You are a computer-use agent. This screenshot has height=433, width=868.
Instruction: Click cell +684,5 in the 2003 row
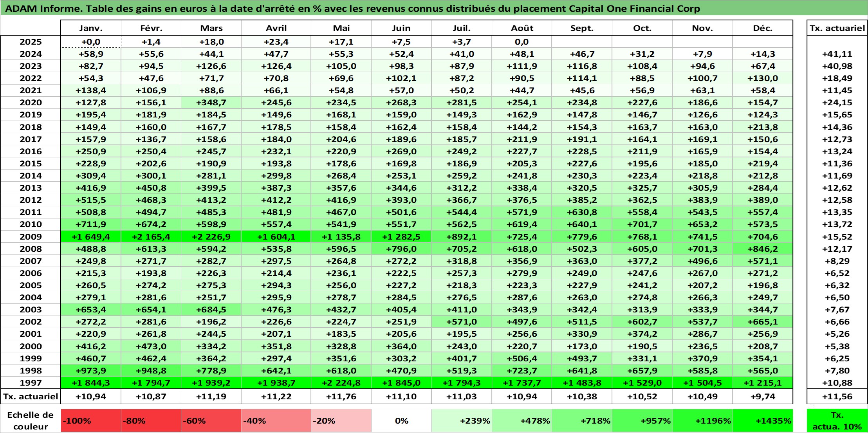tap(211, 310)
